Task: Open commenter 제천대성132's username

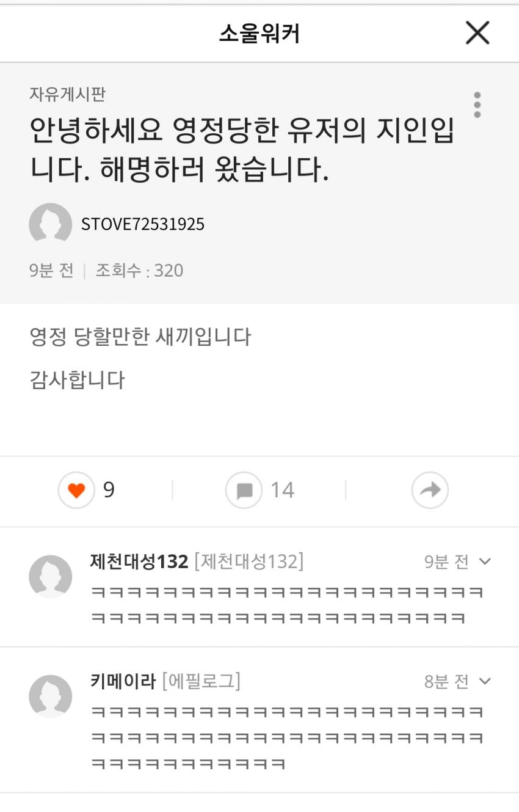Action: [139, 561]
